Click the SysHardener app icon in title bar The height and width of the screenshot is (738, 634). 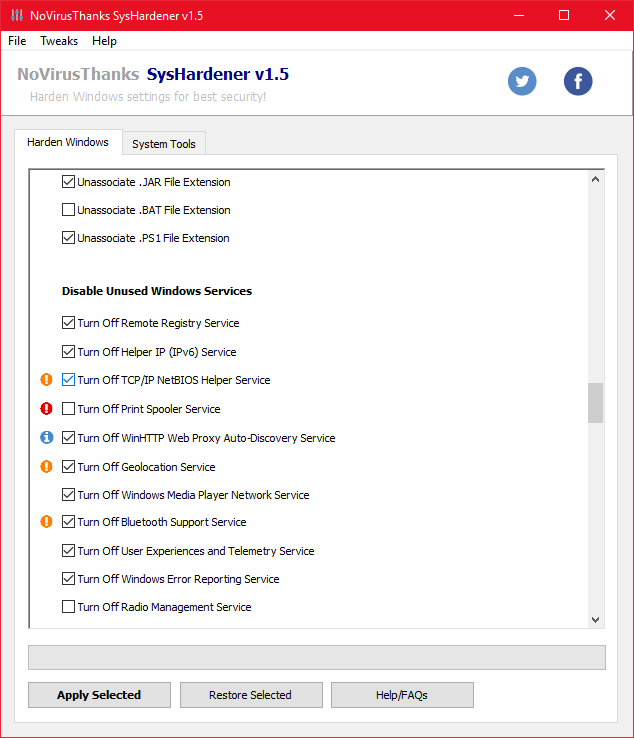click(17, 15)
